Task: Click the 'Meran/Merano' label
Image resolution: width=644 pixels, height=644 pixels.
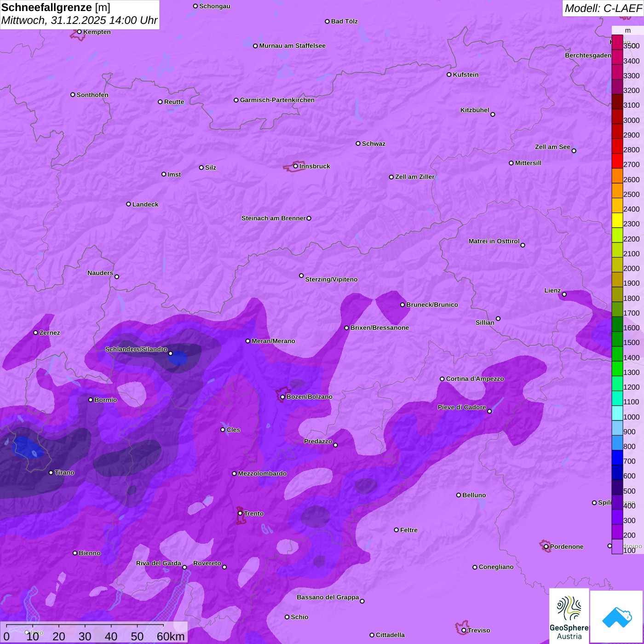Action: tap(274, 341)
